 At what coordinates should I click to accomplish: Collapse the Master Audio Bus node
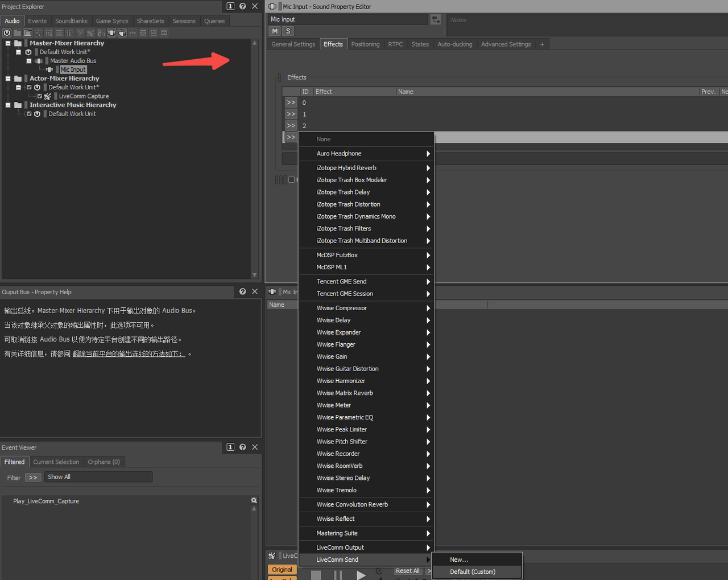click(29, 61)
